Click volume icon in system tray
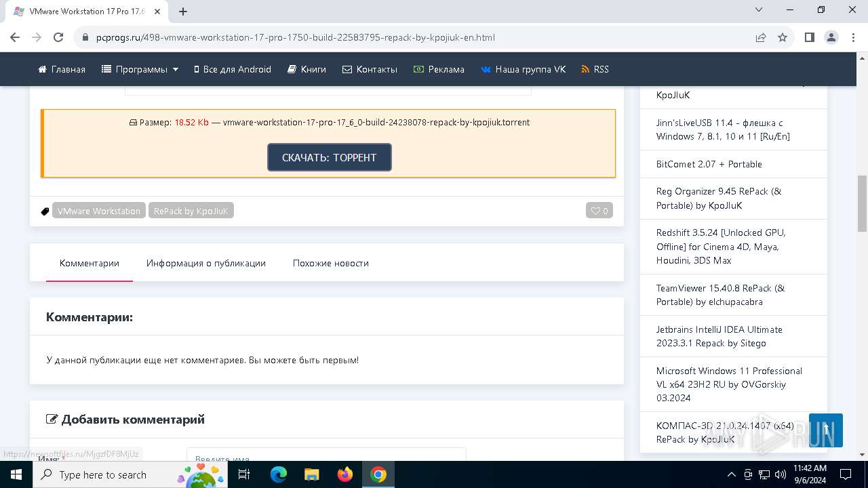 click(x=781, y=474)
